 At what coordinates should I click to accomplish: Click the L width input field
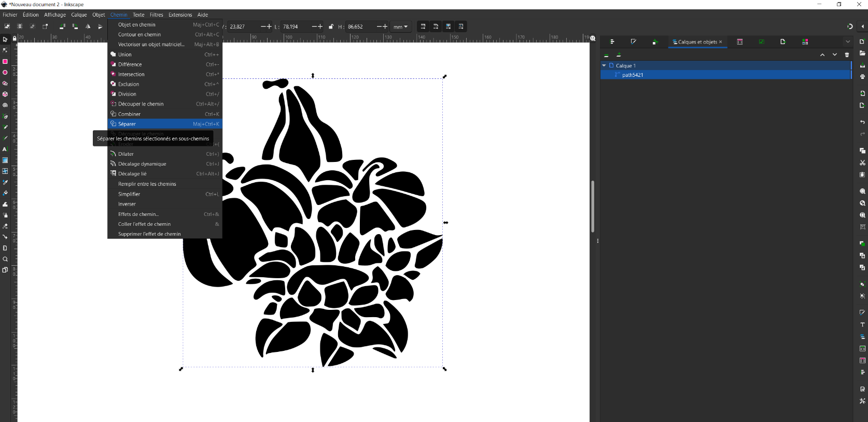point(296,26)
